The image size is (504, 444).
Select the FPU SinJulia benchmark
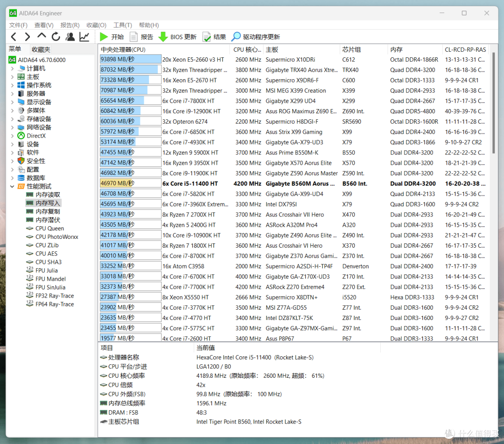[x=46, y=287]
